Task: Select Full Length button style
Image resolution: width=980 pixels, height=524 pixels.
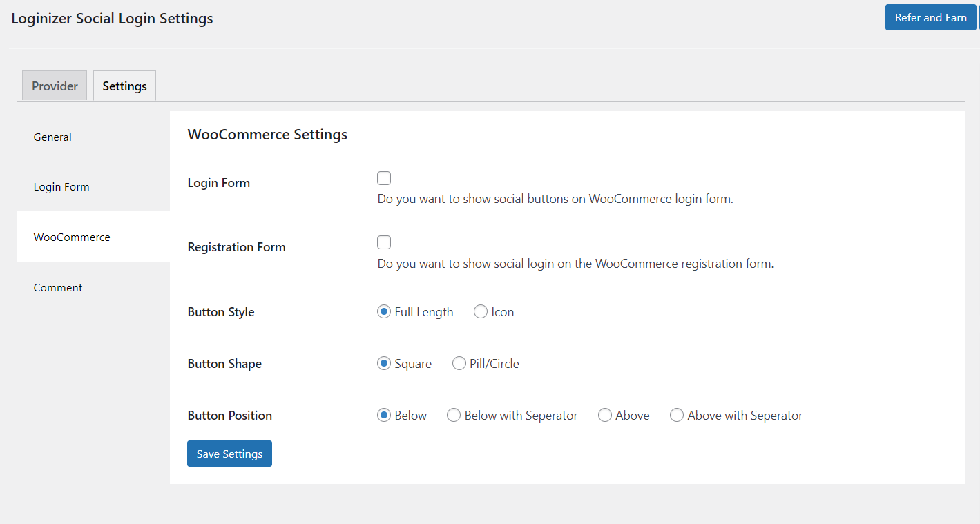Action: coord(384,312)
